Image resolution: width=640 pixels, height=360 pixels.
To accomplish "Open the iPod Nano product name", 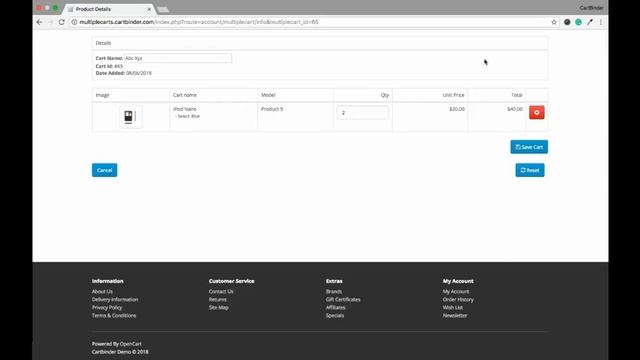I will (184, 109).
